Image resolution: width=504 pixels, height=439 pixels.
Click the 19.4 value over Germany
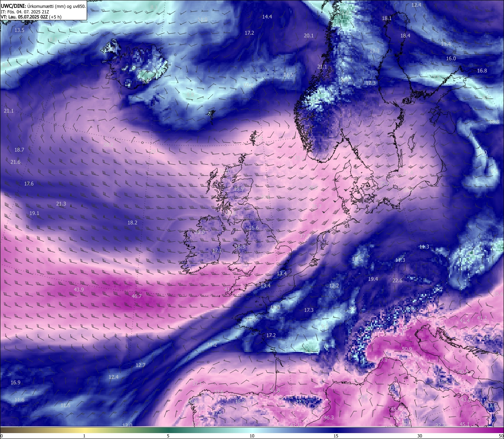pos(373,279)
